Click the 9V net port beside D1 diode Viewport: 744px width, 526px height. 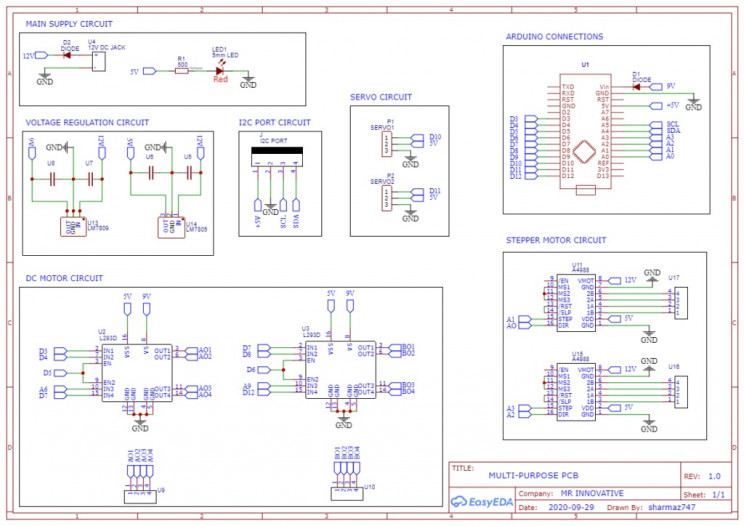click(656, 87)
